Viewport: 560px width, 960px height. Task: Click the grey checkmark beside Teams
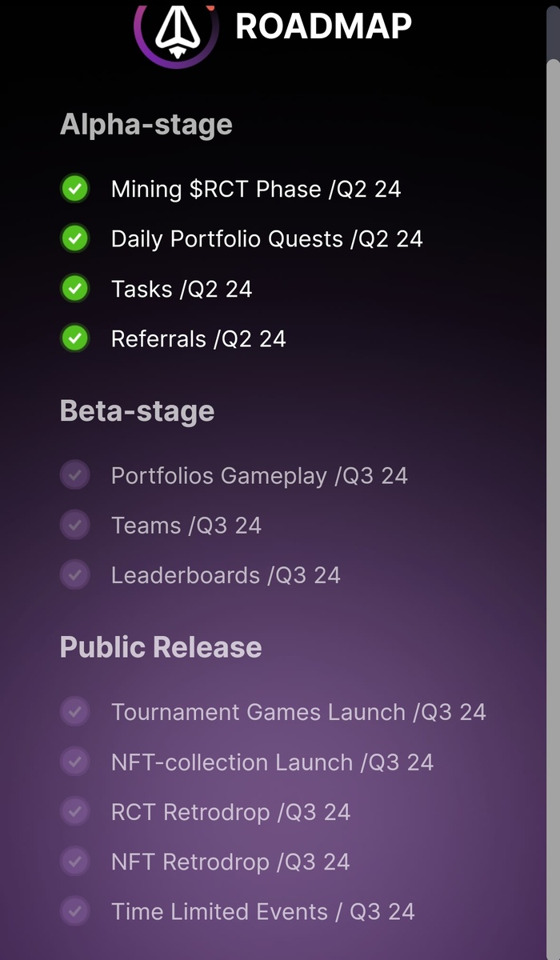pos(74,525)
